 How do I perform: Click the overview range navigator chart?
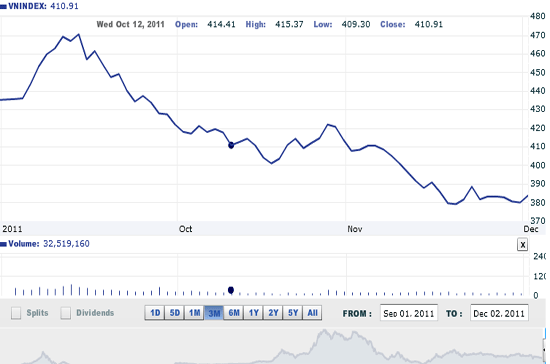[x=272, y=346]
